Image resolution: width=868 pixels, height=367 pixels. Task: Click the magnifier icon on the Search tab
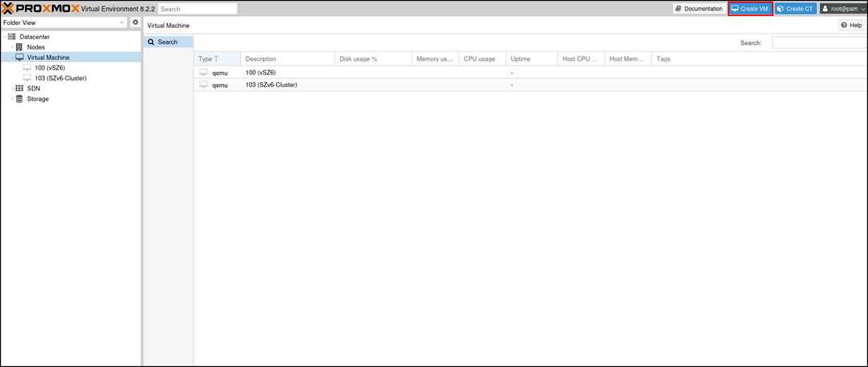point(150,42)
